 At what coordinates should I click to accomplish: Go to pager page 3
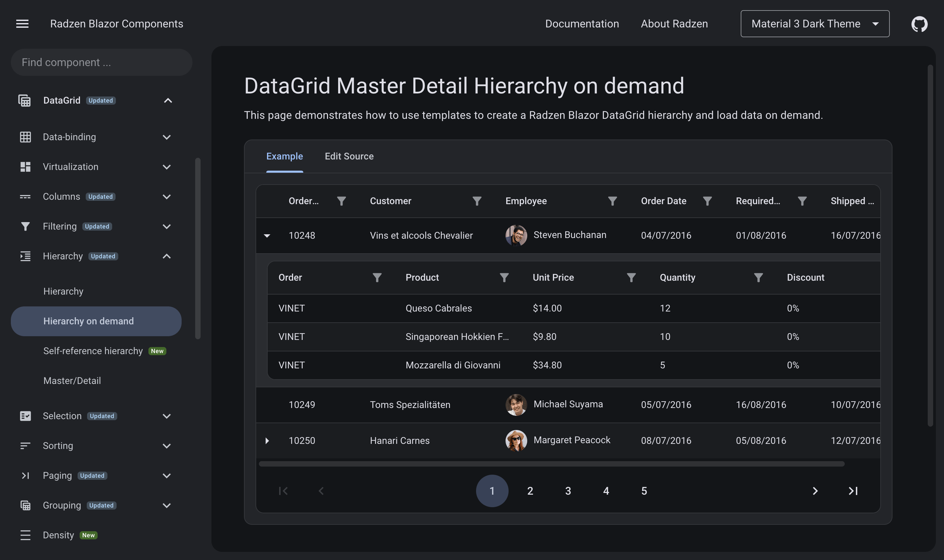568,491
